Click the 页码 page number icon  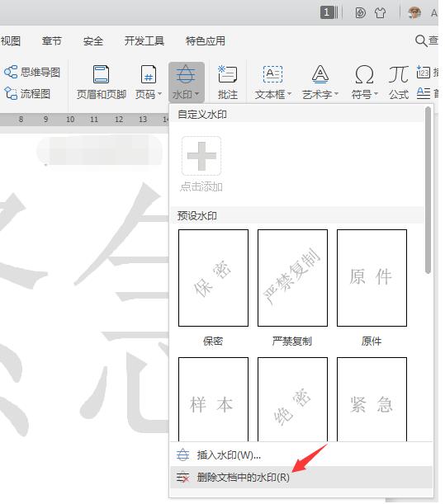point(149,74)
